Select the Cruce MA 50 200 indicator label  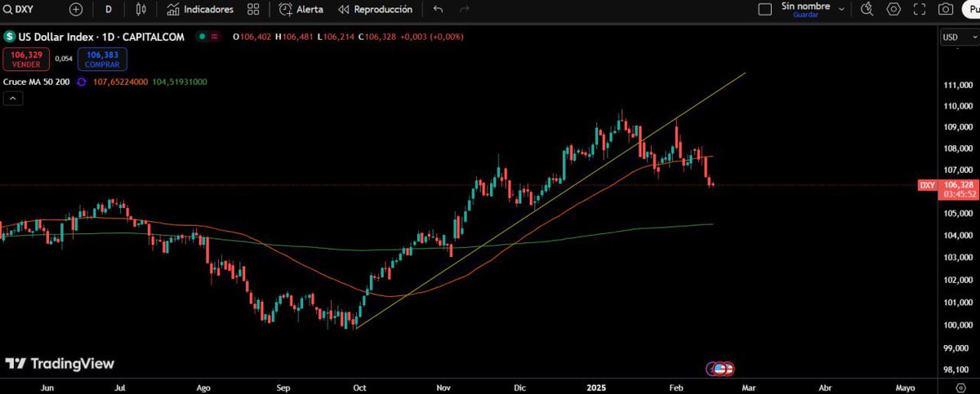click(36, 82)
